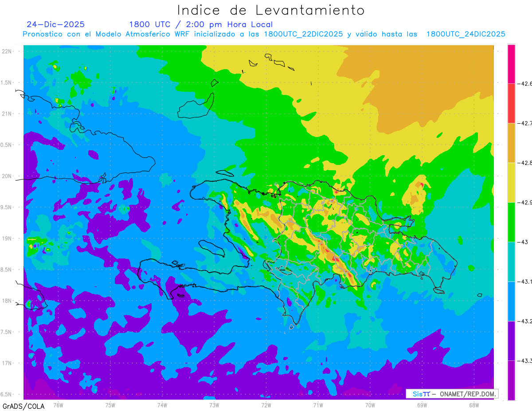Screen dimensions: 532x411
Task: Click the '-42.8' legend value
Action: pyautogui.click(x=526, y=163)
